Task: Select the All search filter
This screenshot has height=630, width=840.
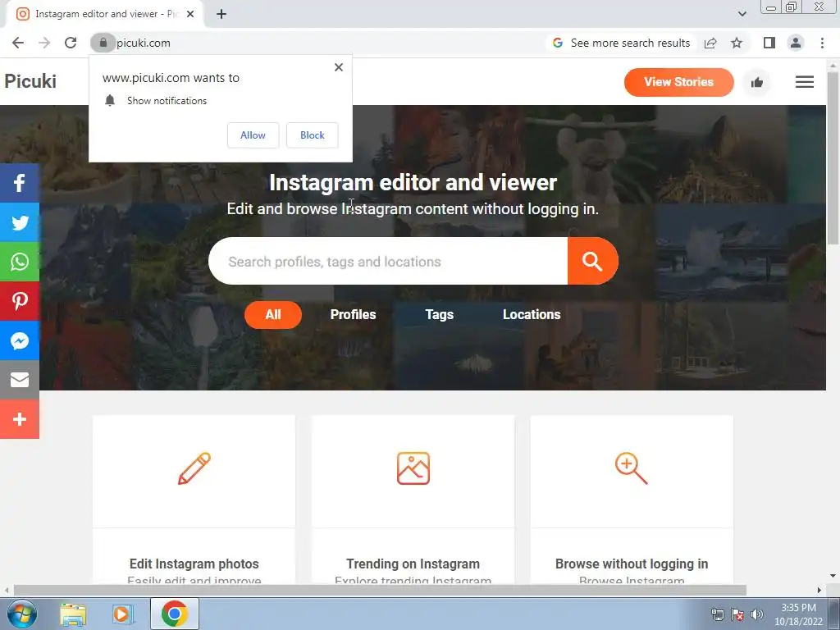Action: (273, 314)
